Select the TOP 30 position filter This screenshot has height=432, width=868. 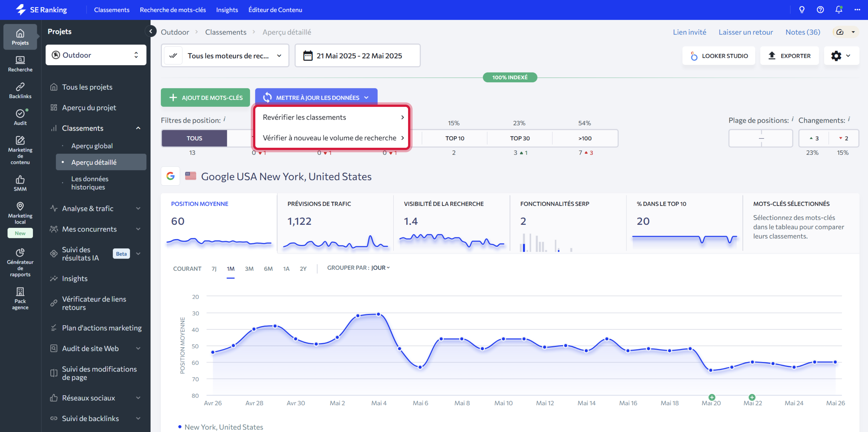point(520,138)
